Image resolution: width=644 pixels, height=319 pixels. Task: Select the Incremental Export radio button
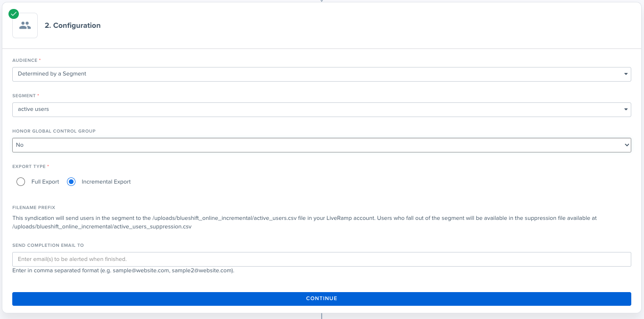(x=71, y=182)
